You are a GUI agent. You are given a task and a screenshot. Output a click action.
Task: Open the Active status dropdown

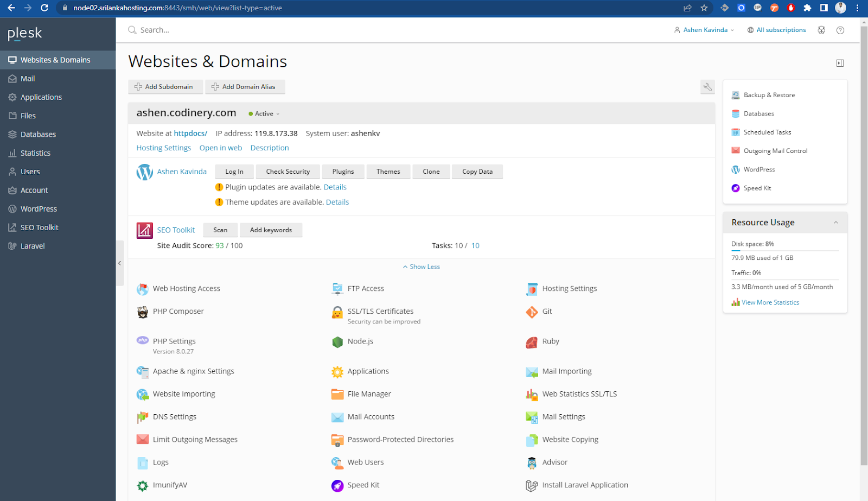click(264, 114)
